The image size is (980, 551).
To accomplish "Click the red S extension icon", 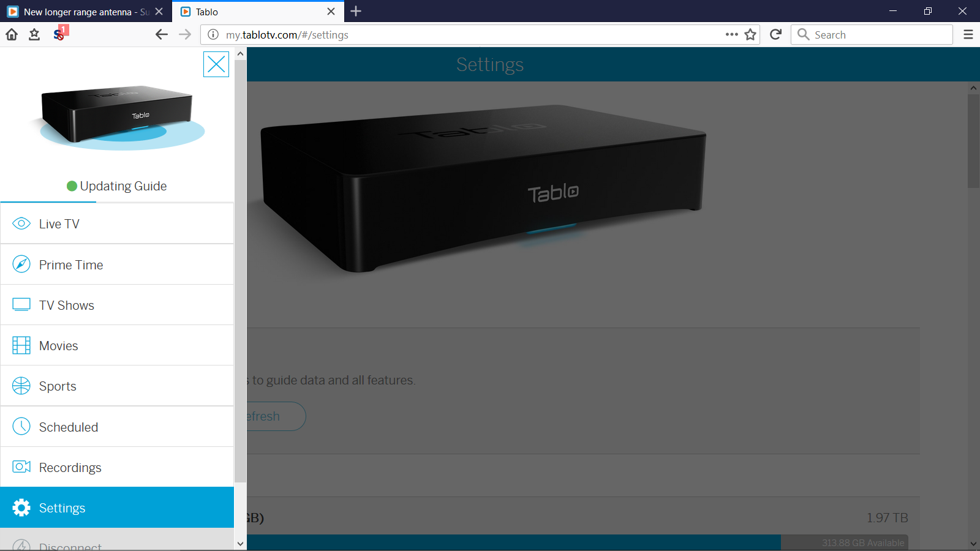I will coord(60,34).
